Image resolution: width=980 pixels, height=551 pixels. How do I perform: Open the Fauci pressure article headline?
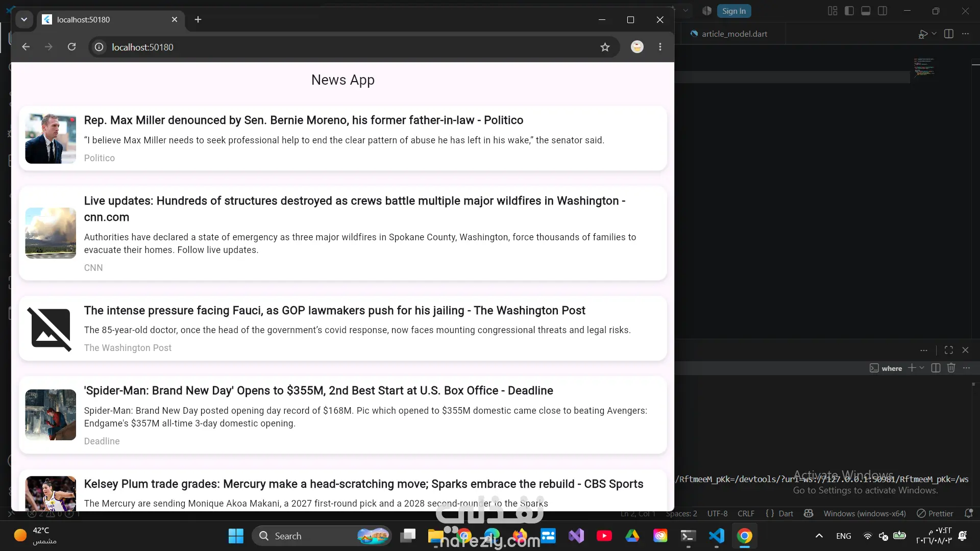pos(334,310)
